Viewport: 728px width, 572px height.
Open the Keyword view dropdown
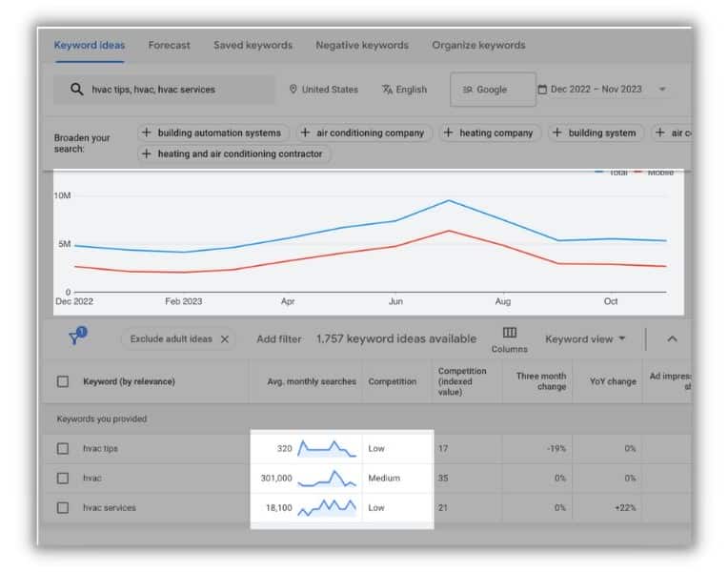[585, 339]
